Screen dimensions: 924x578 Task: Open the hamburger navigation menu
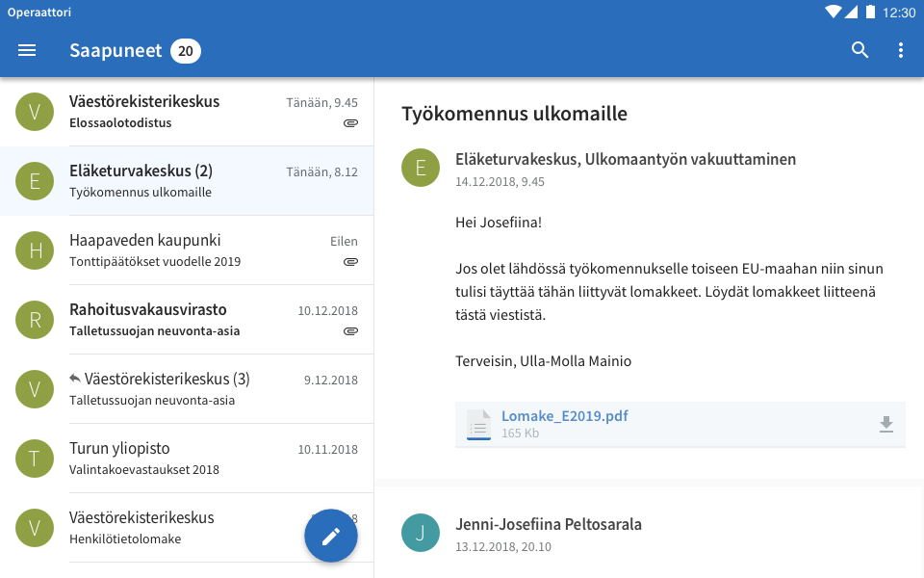click(x=27, y=51)
